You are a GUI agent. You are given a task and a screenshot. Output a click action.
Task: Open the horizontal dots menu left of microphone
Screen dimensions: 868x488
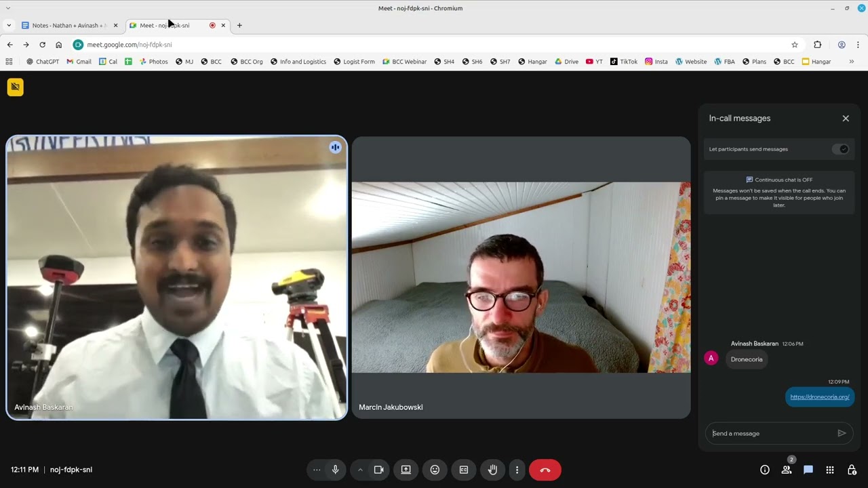(x=317, y=470)
